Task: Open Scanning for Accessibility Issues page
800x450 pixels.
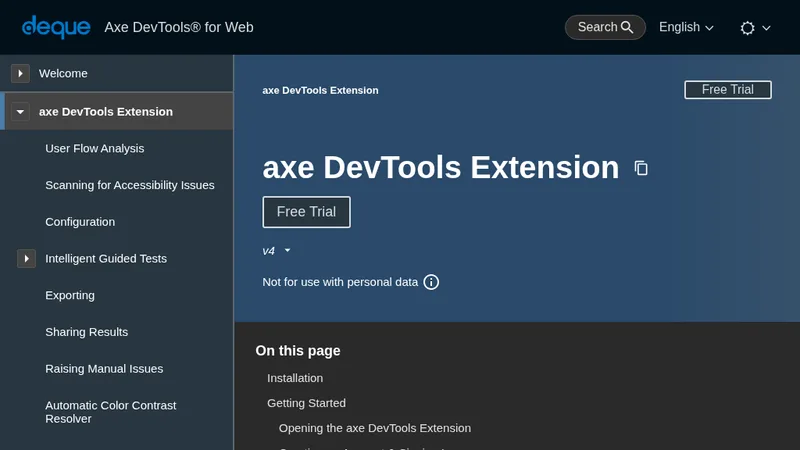Action: [130, 185]
